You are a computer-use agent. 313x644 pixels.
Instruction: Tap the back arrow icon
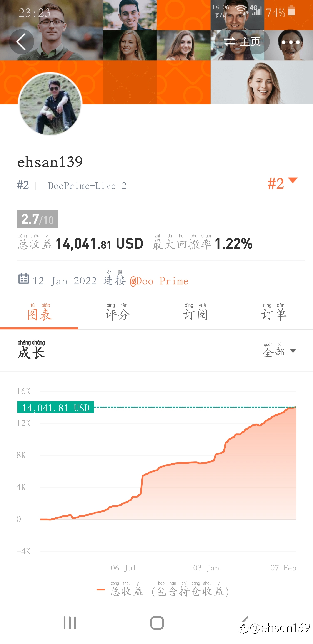[x=22, y=42]
